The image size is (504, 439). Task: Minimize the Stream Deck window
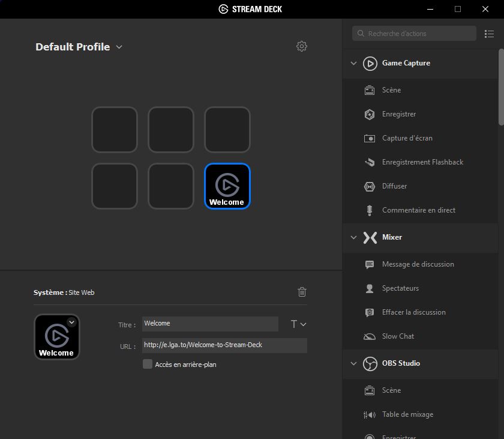point(430,9)
